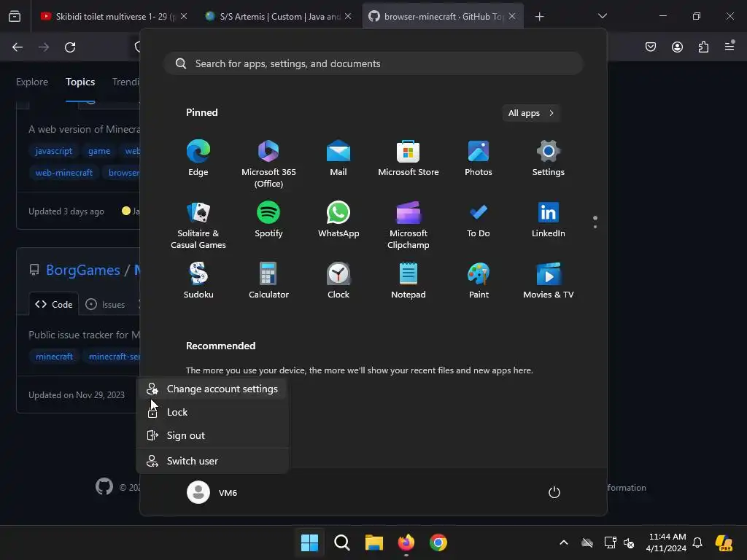This screenshot has height=560, width=747.
Task: Open Firefox account icon in toolbar
Action: coord(677,47)
